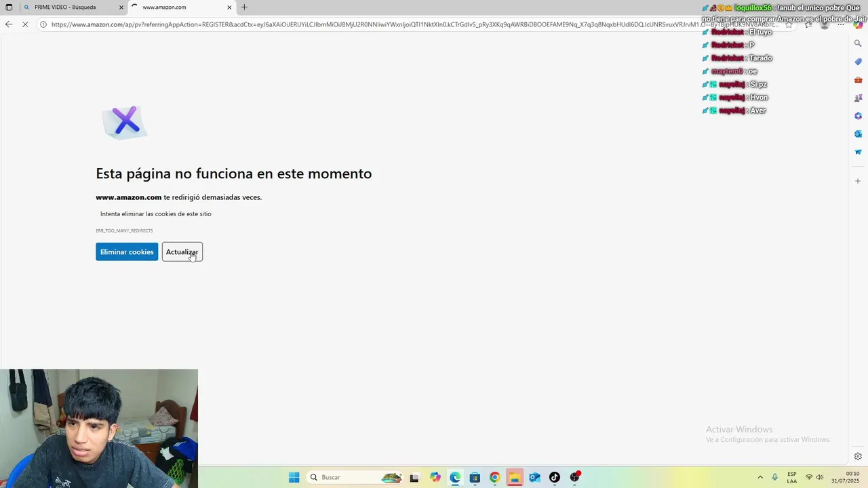Click the www.amazon.com te redirigió text

coord(179,197)
